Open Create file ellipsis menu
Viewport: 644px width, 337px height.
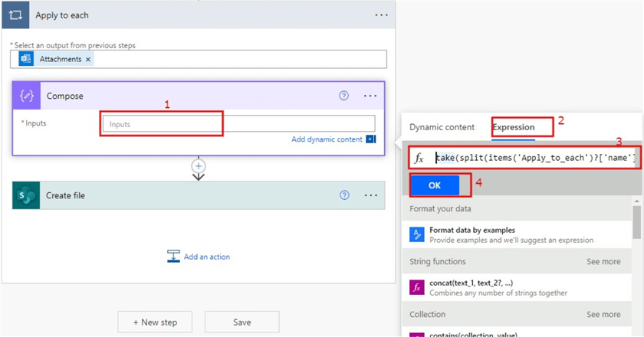pos(371,195)
